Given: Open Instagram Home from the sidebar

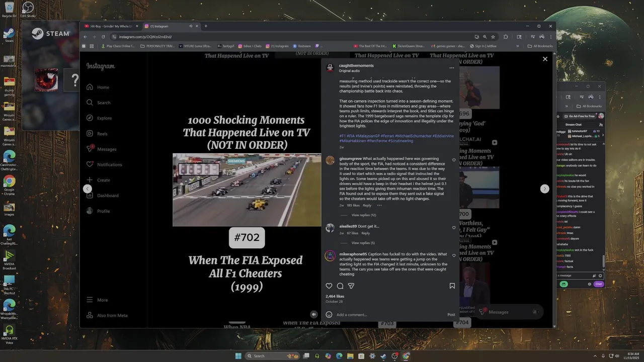Looking at the screenshot, I should pyautogui.click(x=98, y=87).
